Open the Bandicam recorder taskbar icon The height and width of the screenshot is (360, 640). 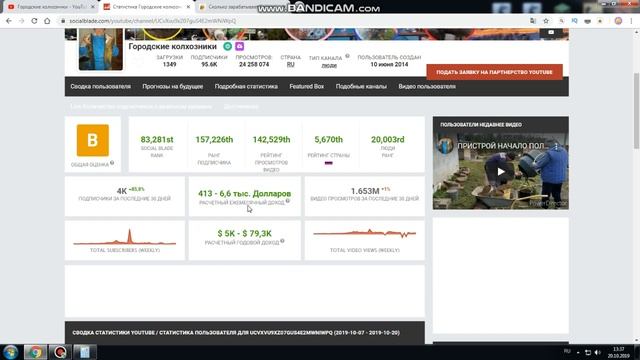60,352
